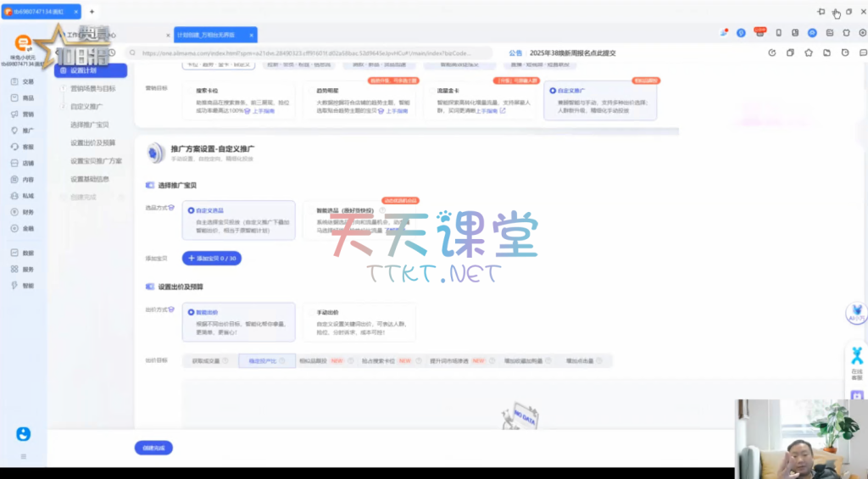Open 客服 in the left sidebar
Image resolution: width=868 pixels, height=479 pixels.
coord(23,147)
